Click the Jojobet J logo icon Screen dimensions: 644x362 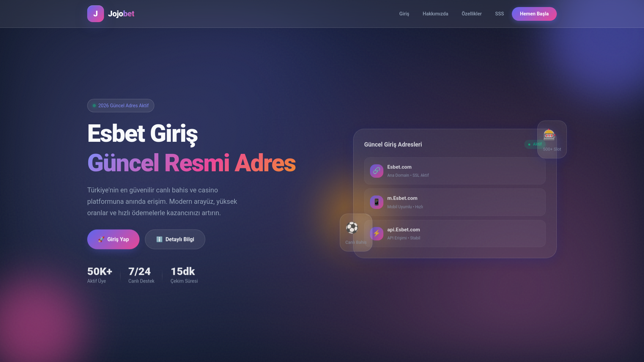[x=96, y=14]
